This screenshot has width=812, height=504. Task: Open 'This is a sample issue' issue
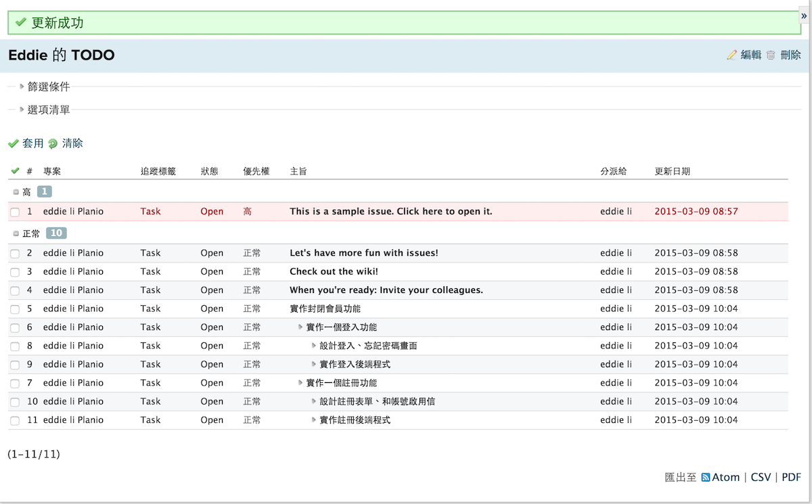tap(391, 212)
